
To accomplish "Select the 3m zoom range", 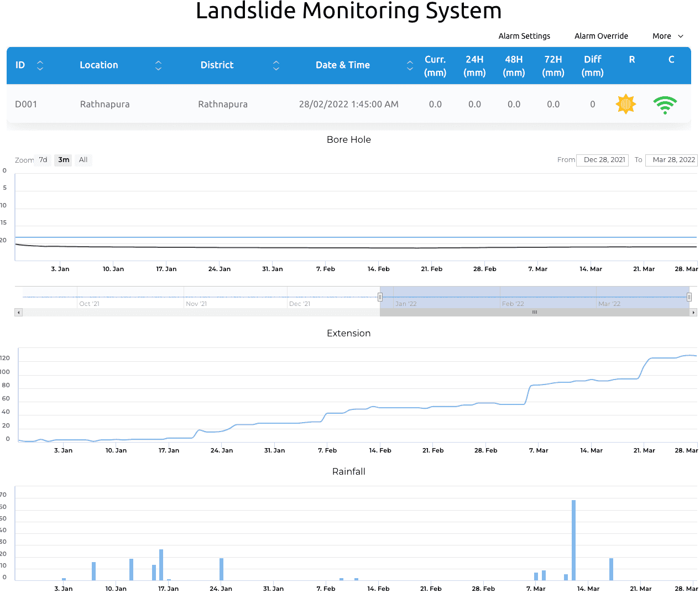I will 64,160.
